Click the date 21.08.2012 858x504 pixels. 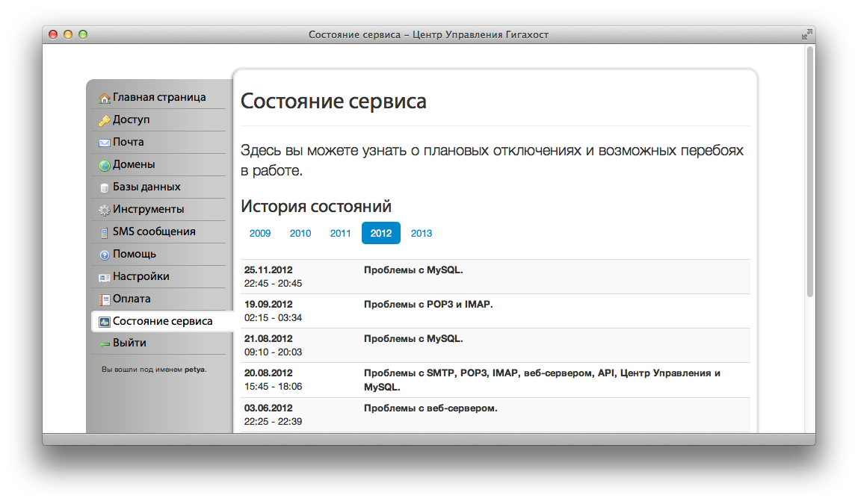tap(268, 339)
